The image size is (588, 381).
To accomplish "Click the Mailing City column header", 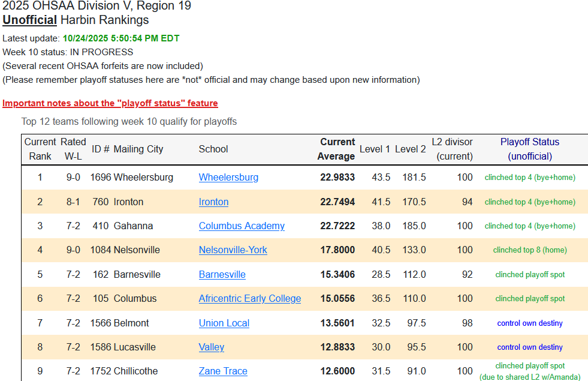I will tap(138, 149).
